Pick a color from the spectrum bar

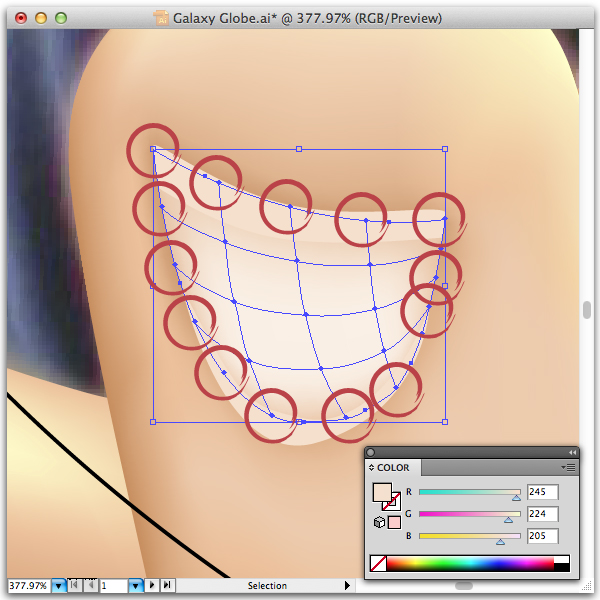pyautogui.click(x=470, y=563)
